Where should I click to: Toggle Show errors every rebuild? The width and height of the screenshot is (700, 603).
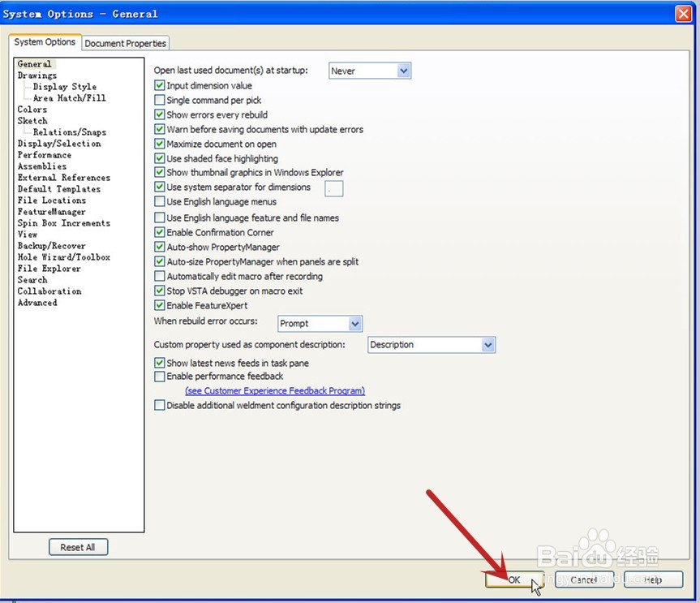[159, 114]
